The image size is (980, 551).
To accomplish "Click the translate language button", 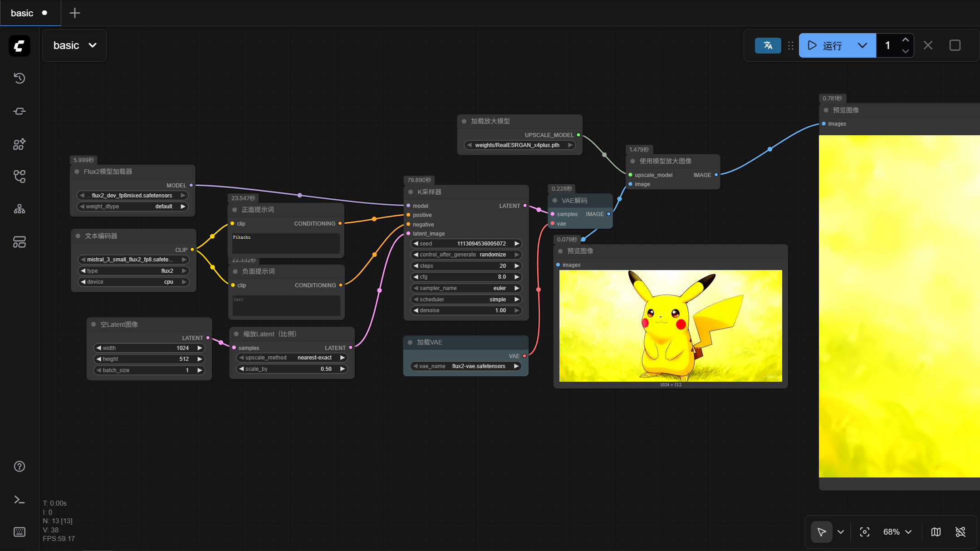I will coord(768,45).
